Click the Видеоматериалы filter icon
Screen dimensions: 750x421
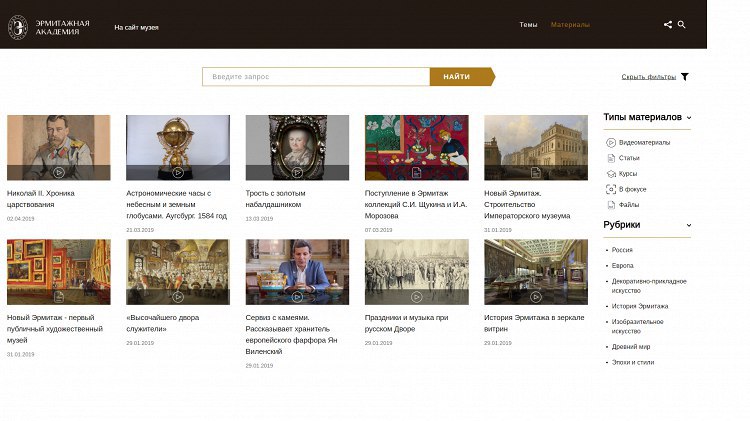(611, 143)
